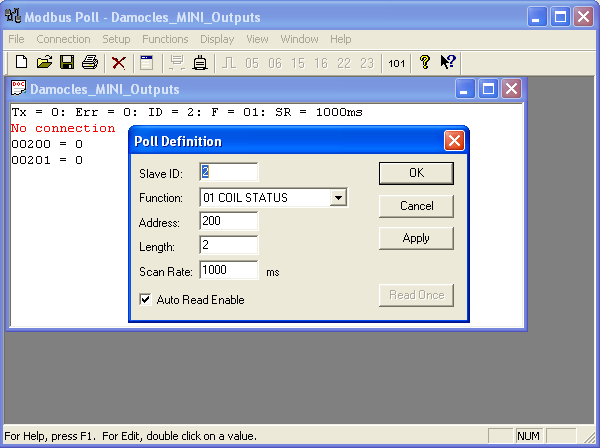This screenshot has height=448, width=600.
Task: Click the red X delete toolbar icon
Action: [x=119, y=62]
